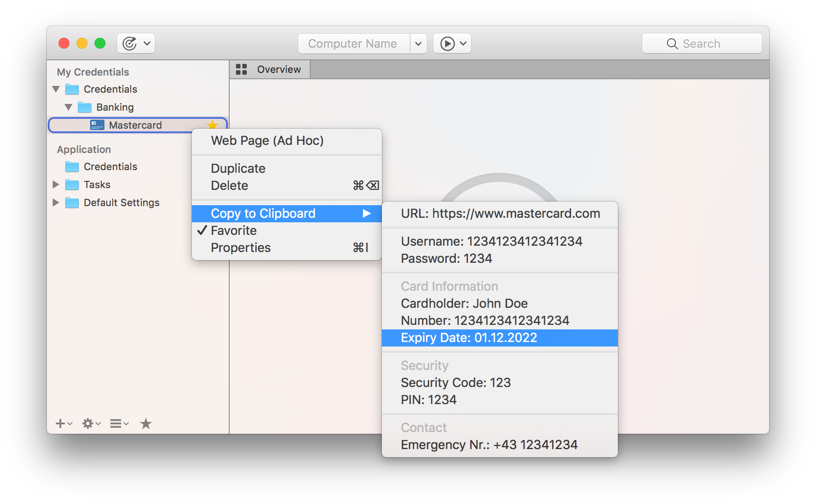Click the red close window button
The width and height of the screenshot is (816, 504).
coord(64,43)
